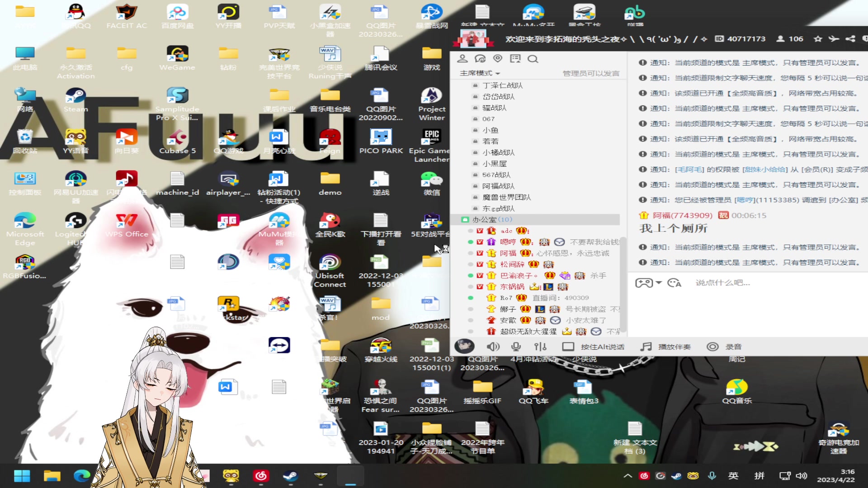Click user avatar in YY bottom bar

point(464,346)
